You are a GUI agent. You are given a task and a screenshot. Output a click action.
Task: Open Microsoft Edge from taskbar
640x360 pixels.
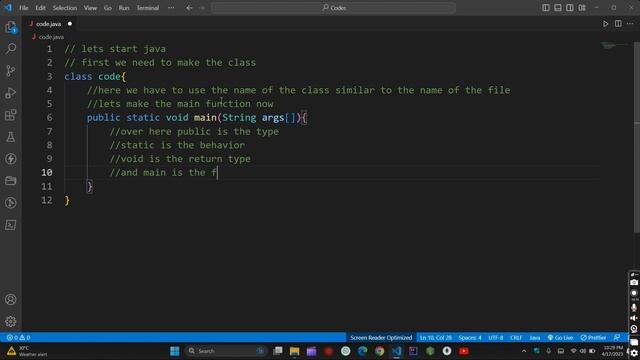pos(362,351)
